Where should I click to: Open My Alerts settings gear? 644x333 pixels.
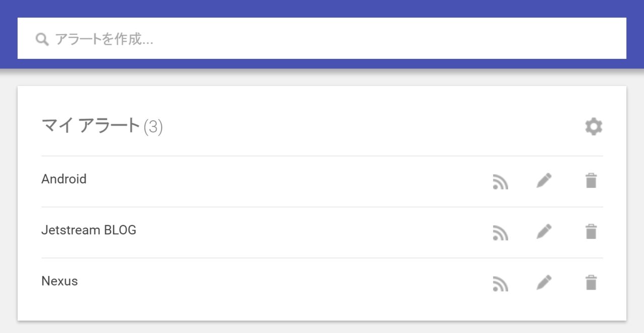[594, 126]
